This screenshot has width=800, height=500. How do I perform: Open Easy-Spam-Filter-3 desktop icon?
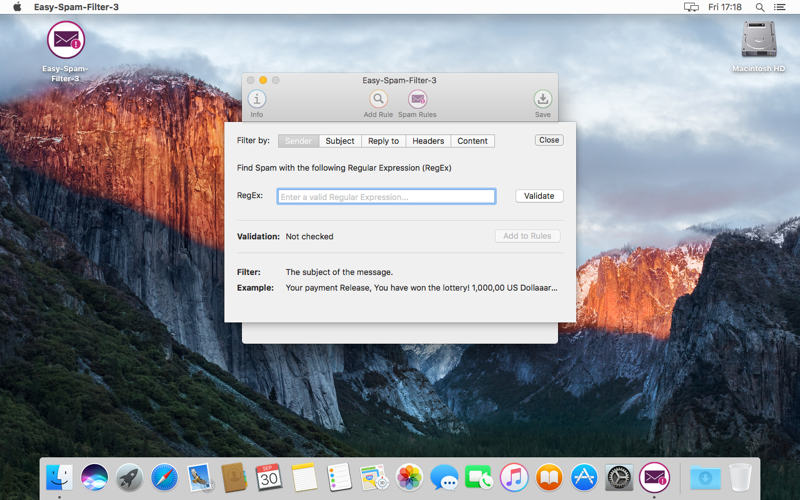click(x=66, y=40)
